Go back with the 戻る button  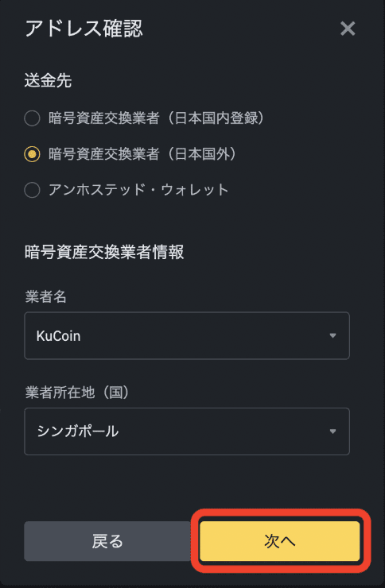(107, 541)
